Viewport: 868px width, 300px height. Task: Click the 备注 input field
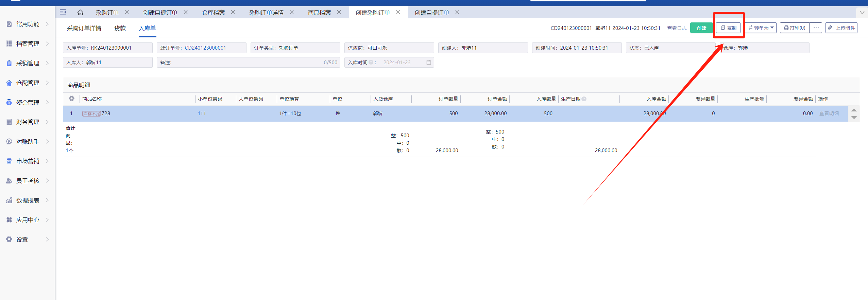(245, 63)
